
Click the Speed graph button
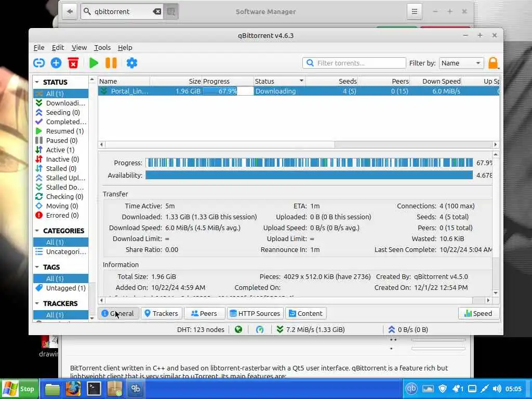pyautogui.click(x=478, y=313)
